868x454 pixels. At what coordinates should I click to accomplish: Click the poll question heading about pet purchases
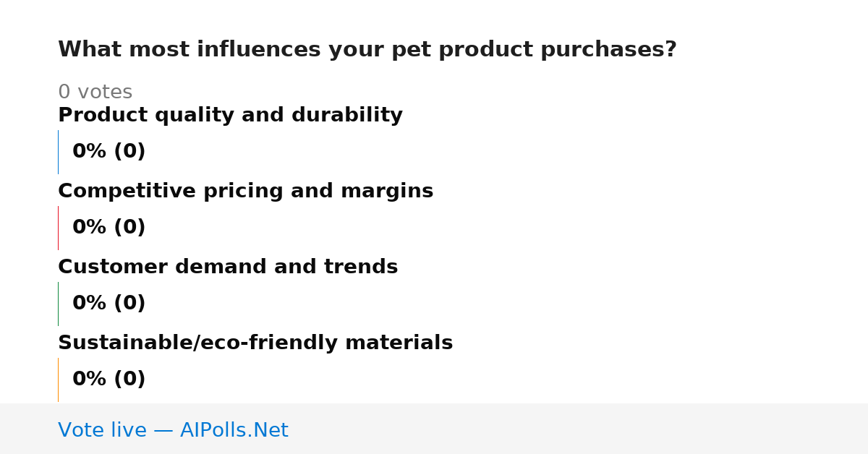pos(367,50)
